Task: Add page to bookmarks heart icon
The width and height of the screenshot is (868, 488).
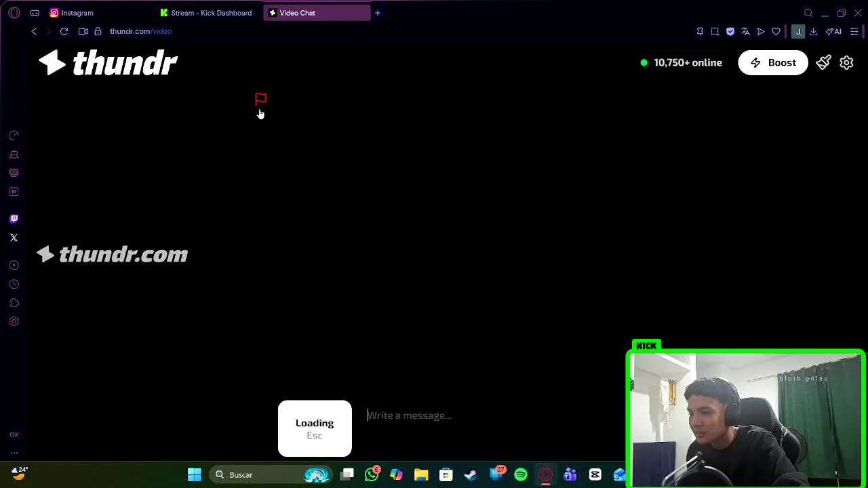Action: point(776,31)
